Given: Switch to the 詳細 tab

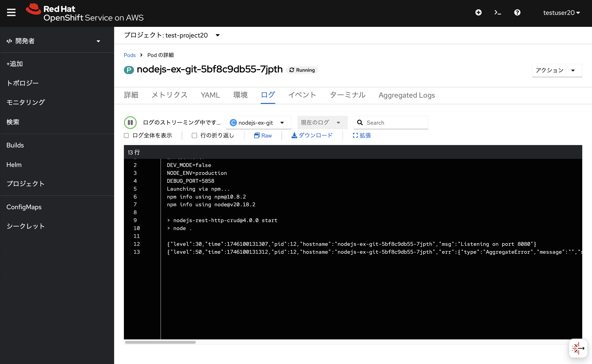Looking at the screenshot, I should click(x=131, y=95).
